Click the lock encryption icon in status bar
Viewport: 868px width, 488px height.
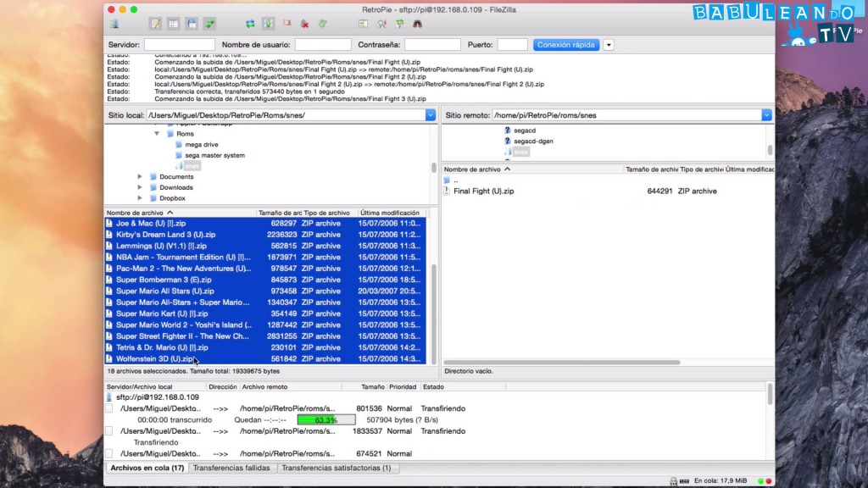tap(673, 481)
